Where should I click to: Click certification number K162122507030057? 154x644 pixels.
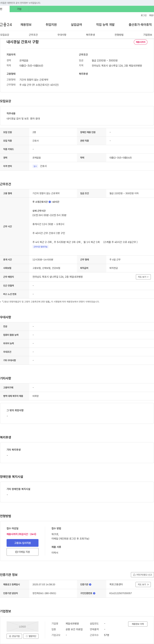120,593
